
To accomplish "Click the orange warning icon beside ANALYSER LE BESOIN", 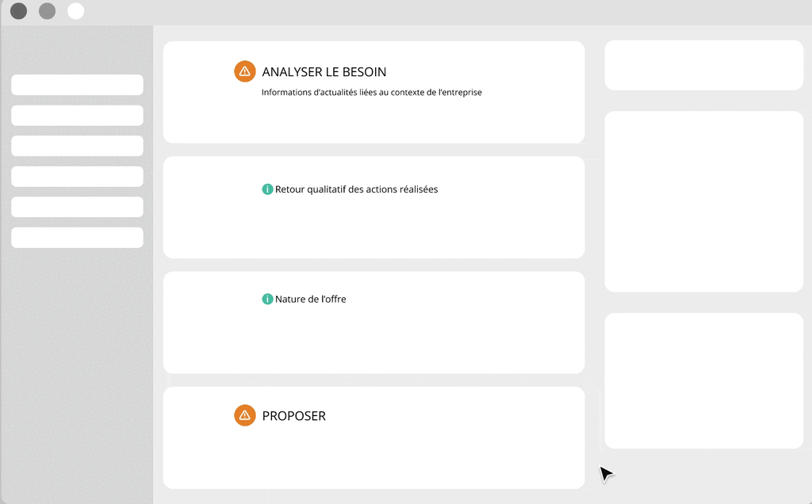I will pyautogui.click(x=245, y=71).
